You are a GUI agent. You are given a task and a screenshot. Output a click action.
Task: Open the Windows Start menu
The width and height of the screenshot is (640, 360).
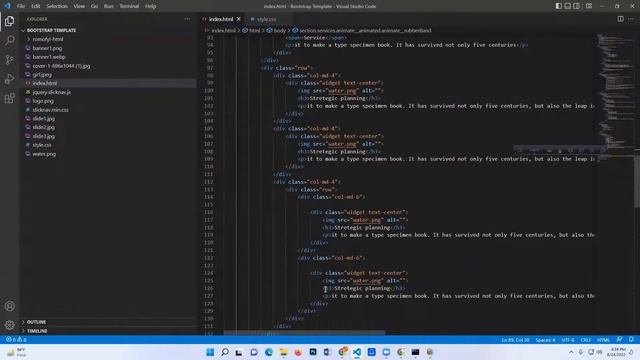(x=210, y=352)
